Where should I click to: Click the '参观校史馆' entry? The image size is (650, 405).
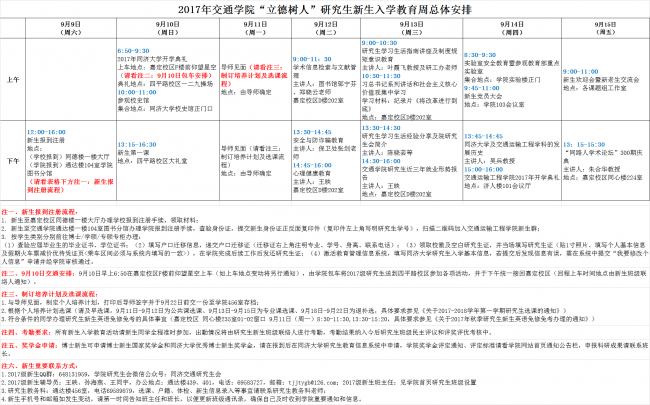coord(133,100)
